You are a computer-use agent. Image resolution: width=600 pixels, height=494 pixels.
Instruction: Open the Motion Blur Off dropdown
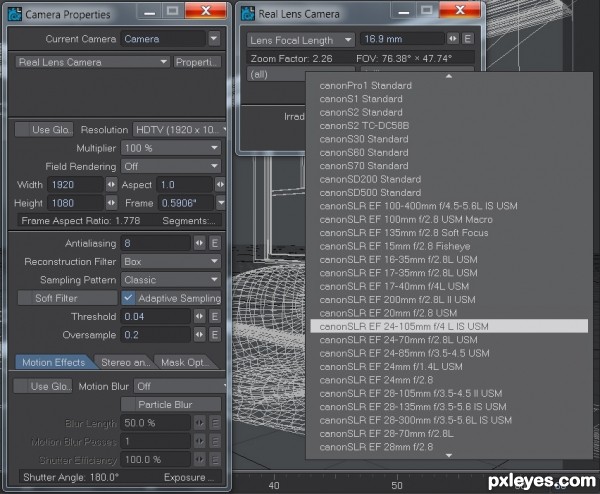point(180,386)
